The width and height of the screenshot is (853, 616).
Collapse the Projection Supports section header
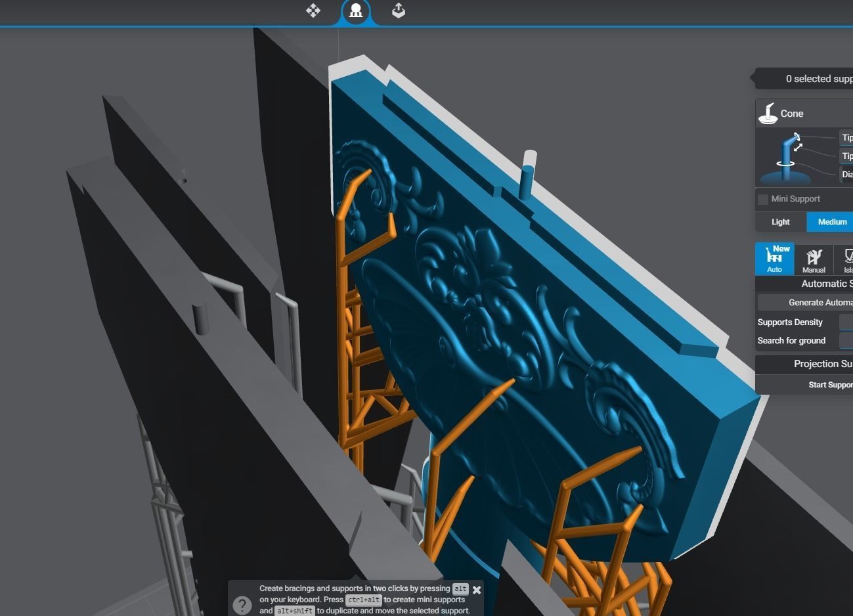[804, 364]
